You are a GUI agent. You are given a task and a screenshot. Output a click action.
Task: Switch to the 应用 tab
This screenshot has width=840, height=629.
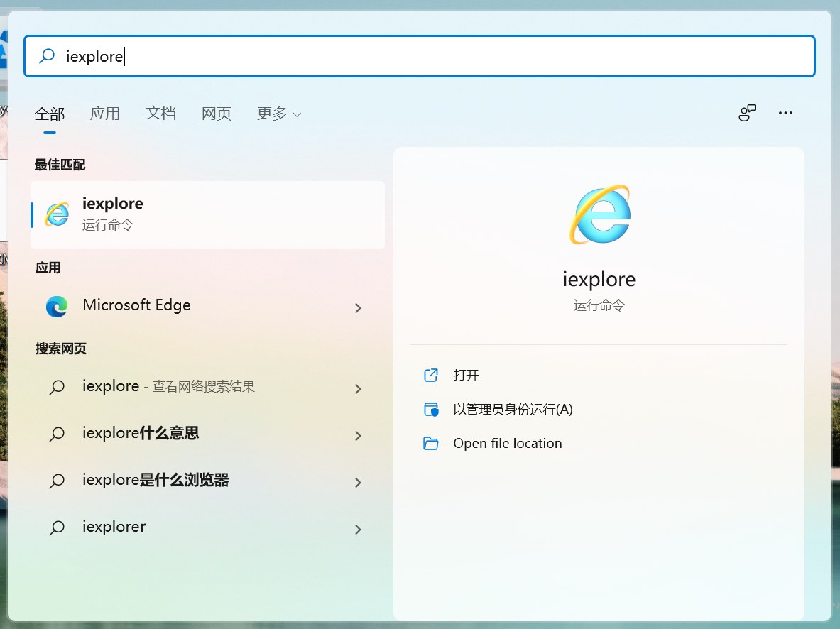pos(104,114)
